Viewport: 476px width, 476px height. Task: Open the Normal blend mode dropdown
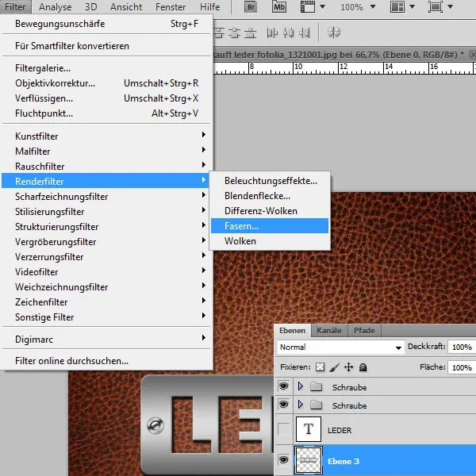coord(340,347)
